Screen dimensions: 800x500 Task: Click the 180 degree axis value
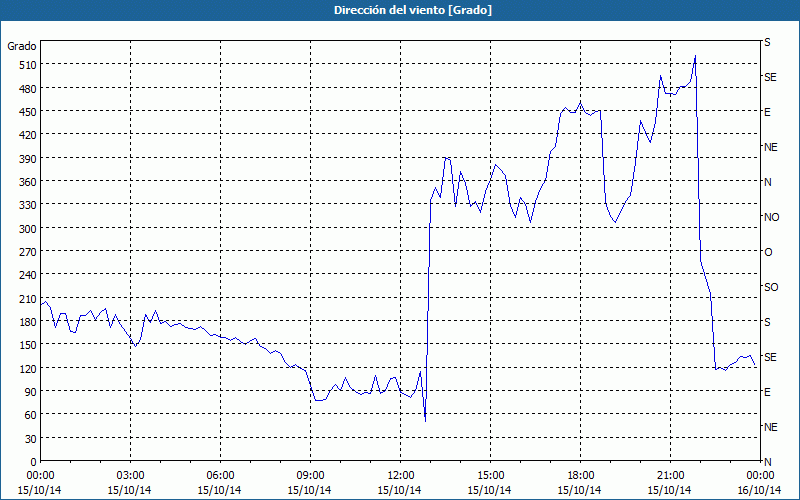tap(29, 322)
